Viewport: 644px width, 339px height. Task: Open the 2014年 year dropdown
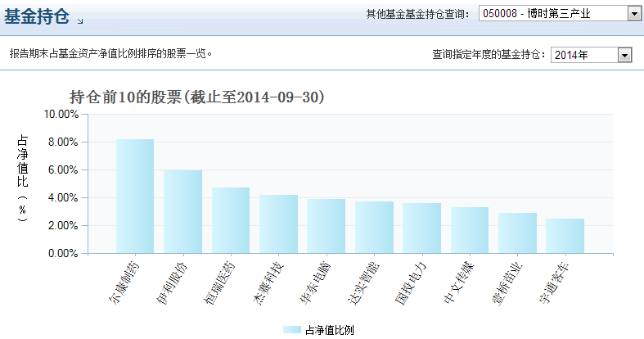(x=592, y=55)
